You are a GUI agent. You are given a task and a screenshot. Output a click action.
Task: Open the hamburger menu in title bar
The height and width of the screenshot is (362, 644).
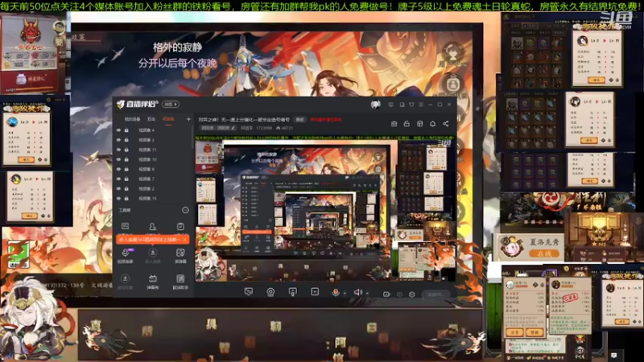coord(421,105)
